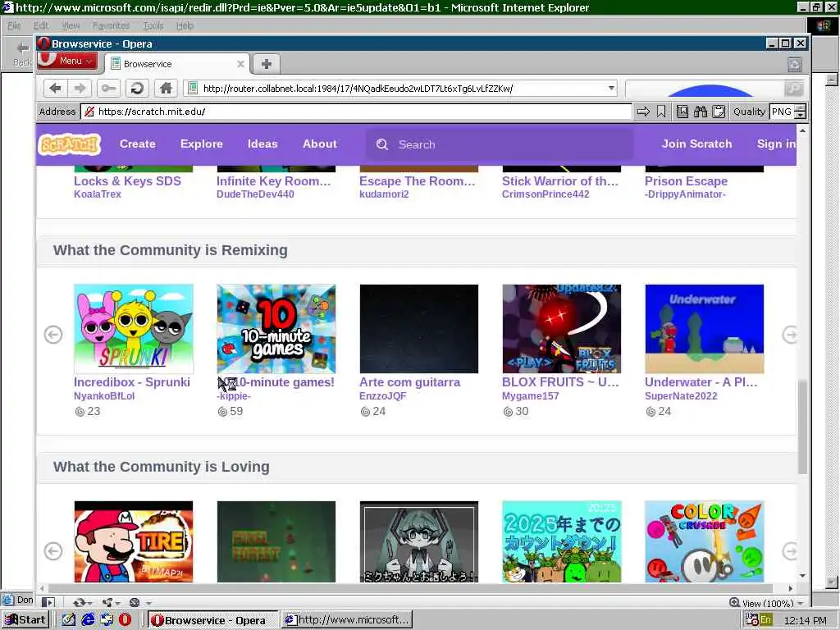Click the Browservice clipboard icon
This screenshot has width=840, height=630.
click(719, 112)
